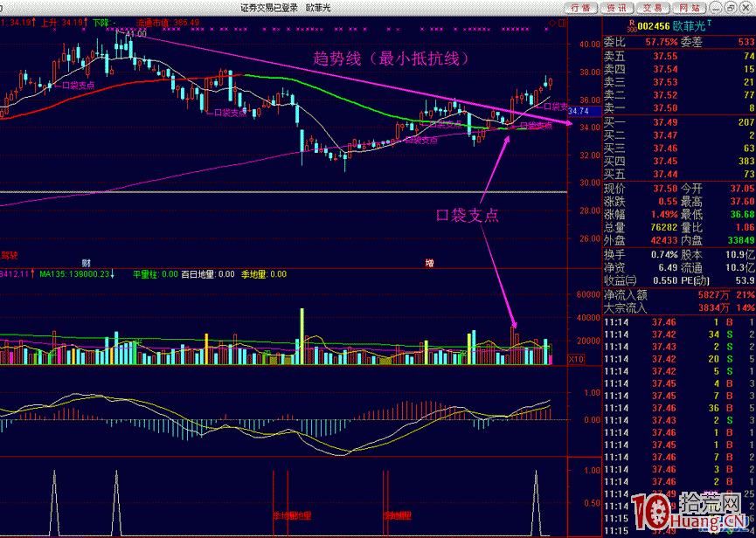
Task: Select the tick trade 37.46 36 B
Action: [x=679, y=408]
